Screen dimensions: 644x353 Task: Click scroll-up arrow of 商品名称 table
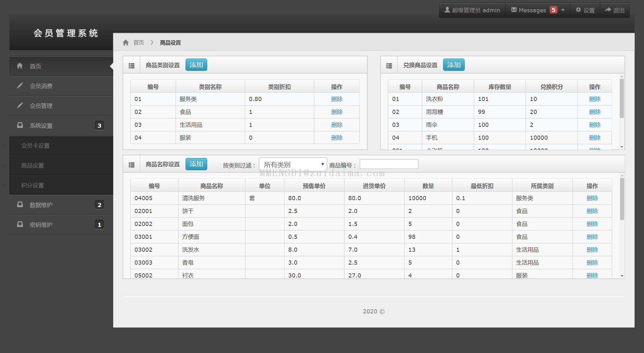click(x=622, y=176)
